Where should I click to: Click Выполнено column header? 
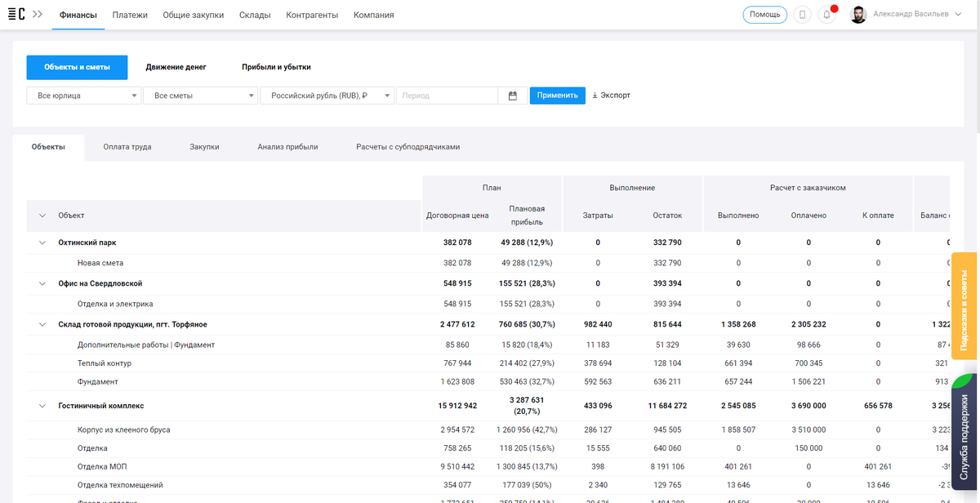[738, 216]
